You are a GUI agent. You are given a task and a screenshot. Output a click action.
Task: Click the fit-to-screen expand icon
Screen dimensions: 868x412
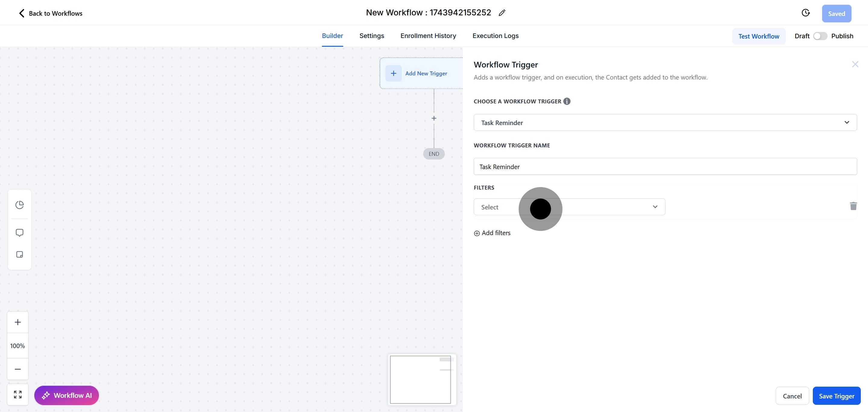coord(18,395)
